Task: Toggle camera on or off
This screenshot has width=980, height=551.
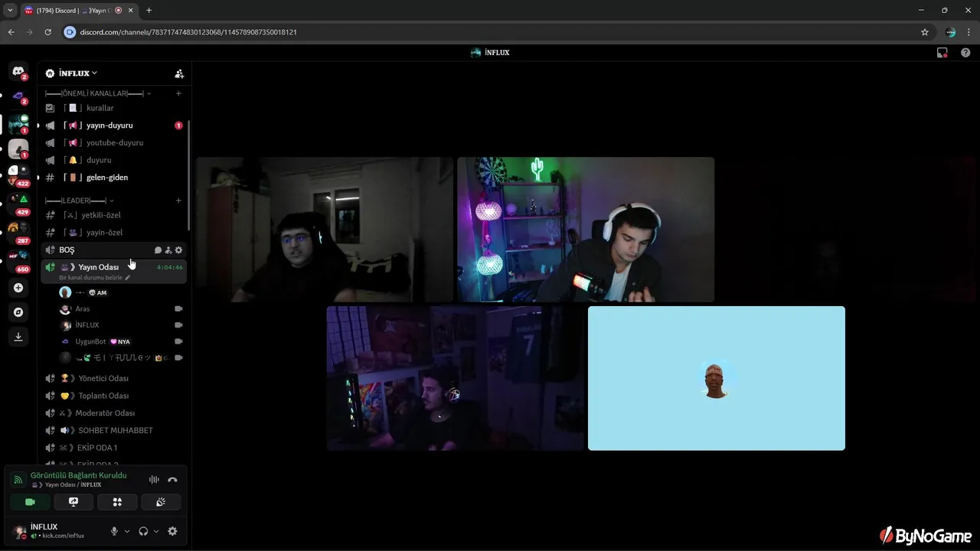Action: click(x=30, y=502)
